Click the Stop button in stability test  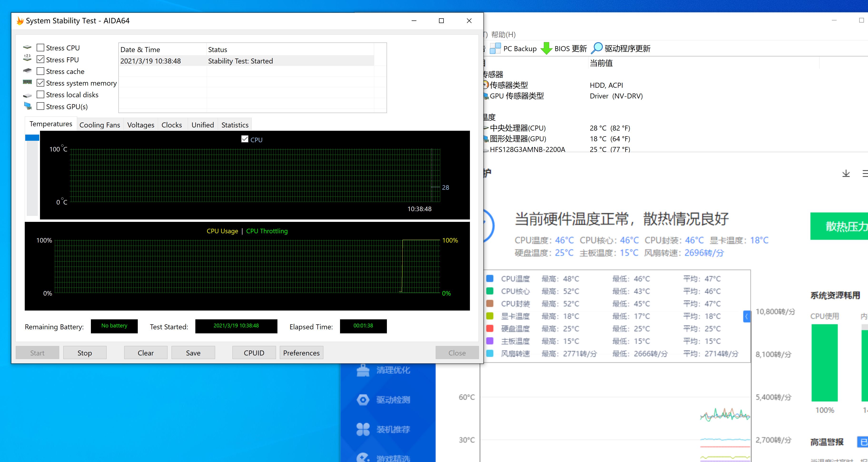pyautogui.click(x=84, y=352)
